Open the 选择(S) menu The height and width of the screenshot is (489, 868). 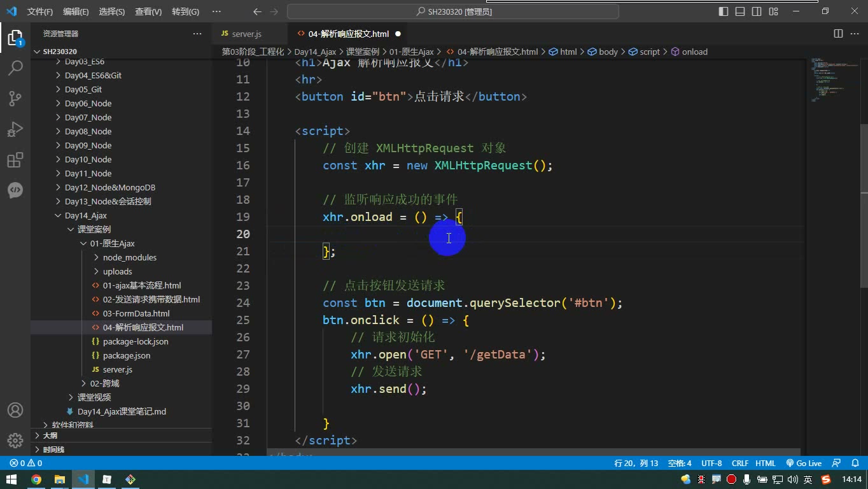112,11
